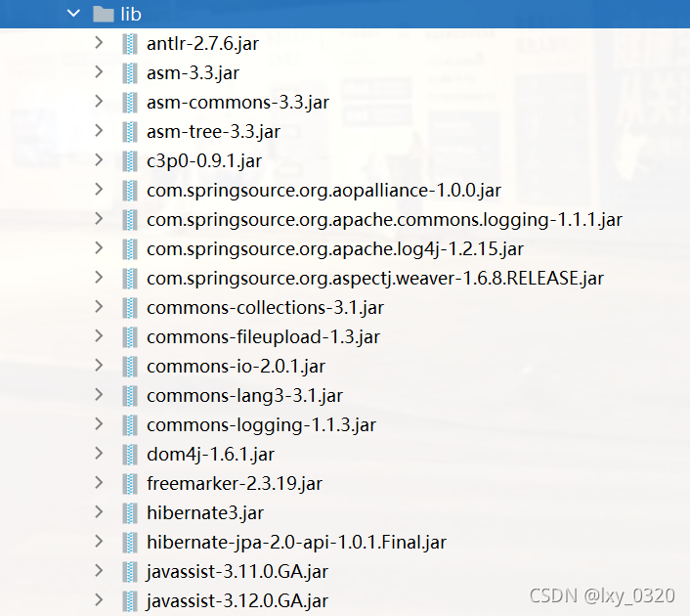This screenshot has width=690, height=616.
Task: Click the commons-collections-3.1.jar archive icon
Action: tap(130, 308)
